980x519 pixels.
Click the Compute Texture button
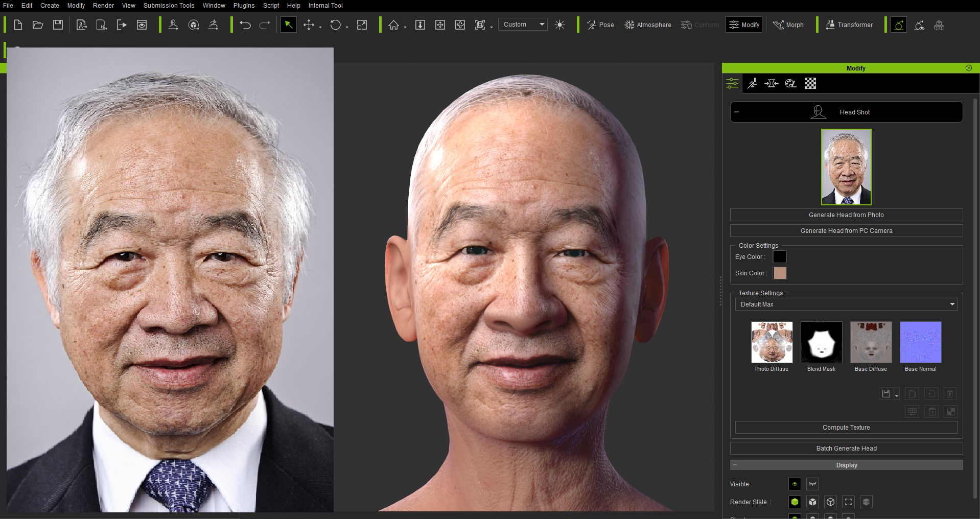coord(846,428)
